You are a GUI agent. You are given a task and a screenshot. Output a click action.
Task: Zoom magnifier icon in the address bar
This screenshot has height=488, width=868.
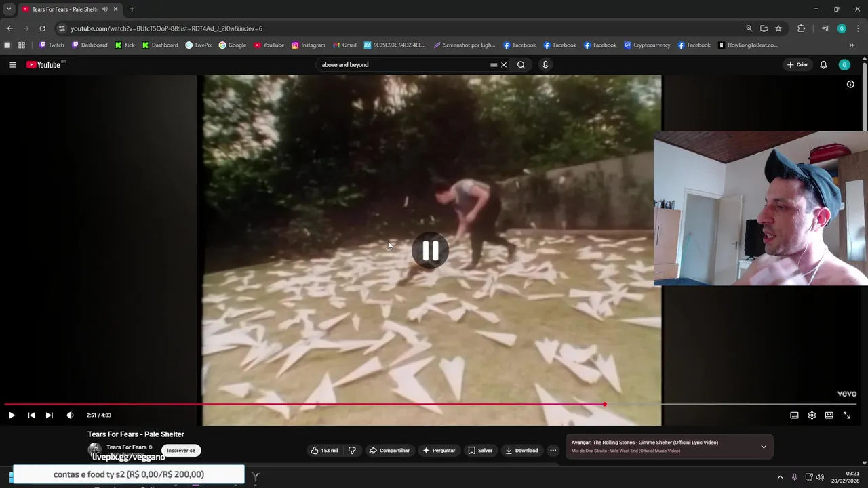click(x=749, y=28)
